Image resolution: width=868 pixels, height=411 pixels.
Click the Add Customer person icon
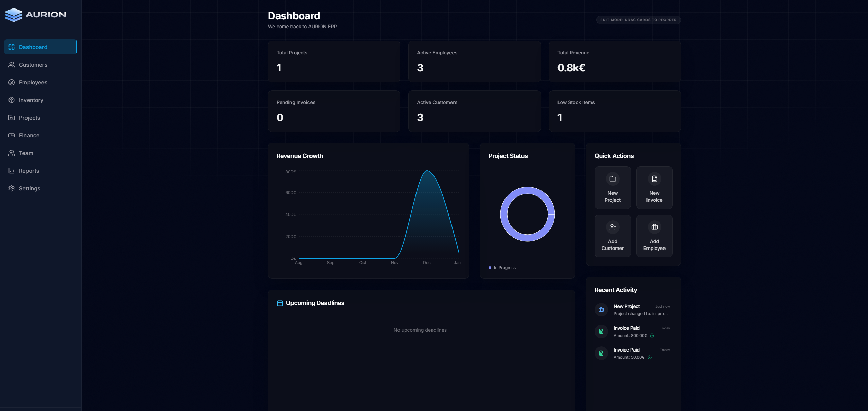(613, 227)
